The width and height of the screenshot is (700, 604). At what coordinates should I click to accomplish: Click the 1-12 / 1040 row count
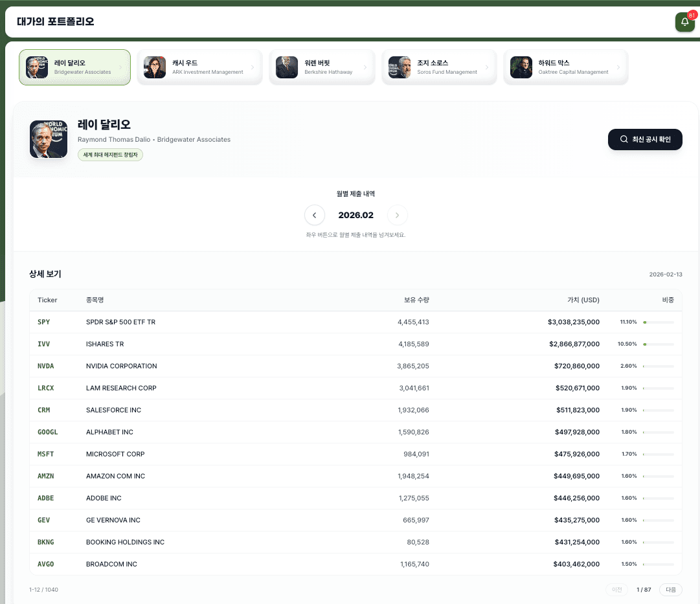pyautogui.click(x=44, y=590)
